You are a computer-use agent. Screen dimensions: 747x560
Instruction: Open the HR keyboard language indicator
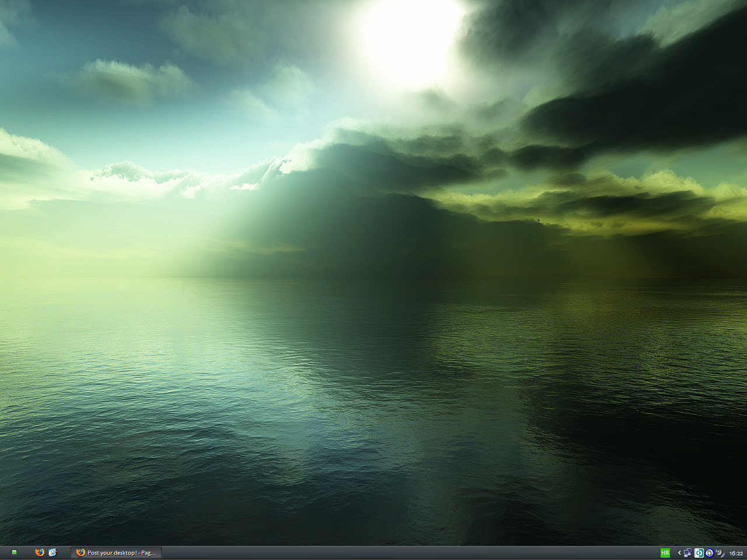pyautogui.click(x=665, y=553)
